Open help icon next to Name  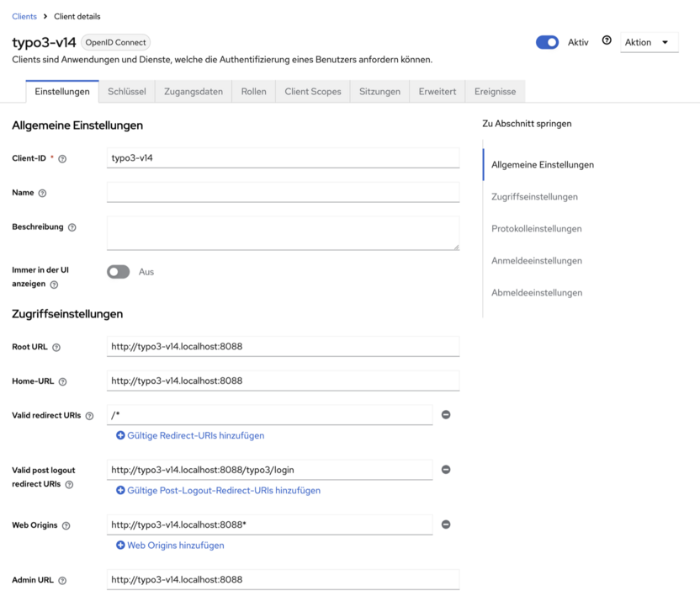click(x=42, y=194)
